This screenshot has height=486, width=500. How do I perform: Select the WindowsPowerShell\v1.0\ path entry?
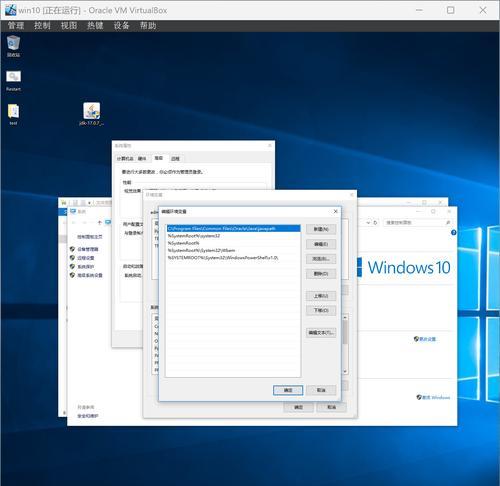(233, 258)
